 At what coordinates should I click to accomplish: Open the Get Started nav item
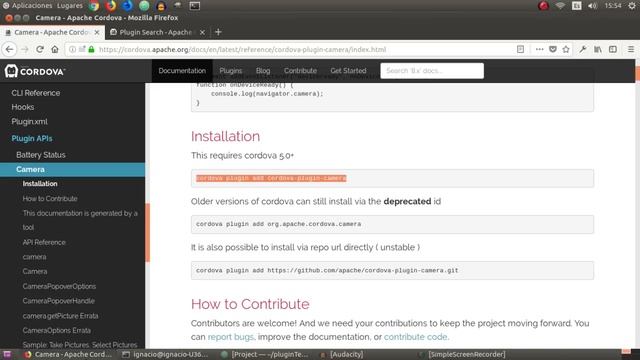(348, 71)
